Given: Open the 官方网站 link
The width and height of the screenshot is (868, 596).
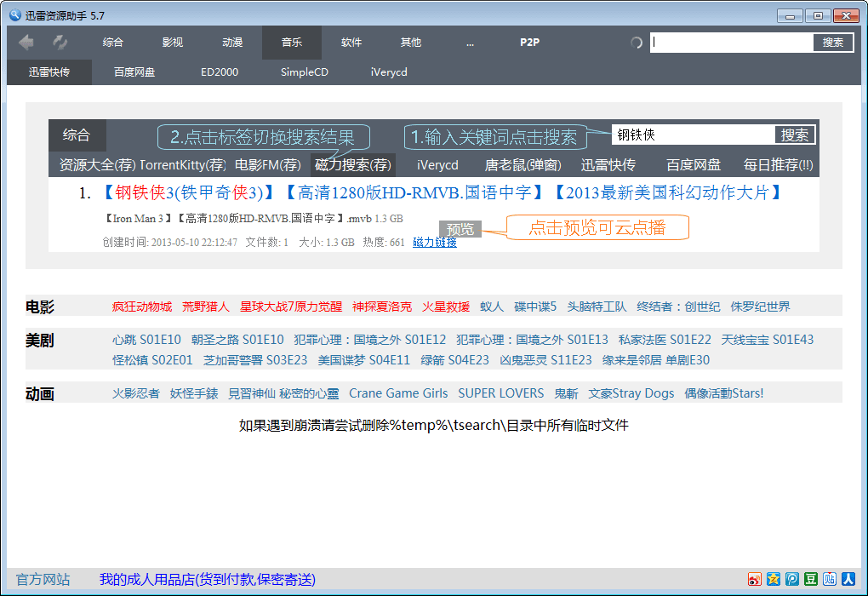Looking at the screenshot, I should [43, 579].
